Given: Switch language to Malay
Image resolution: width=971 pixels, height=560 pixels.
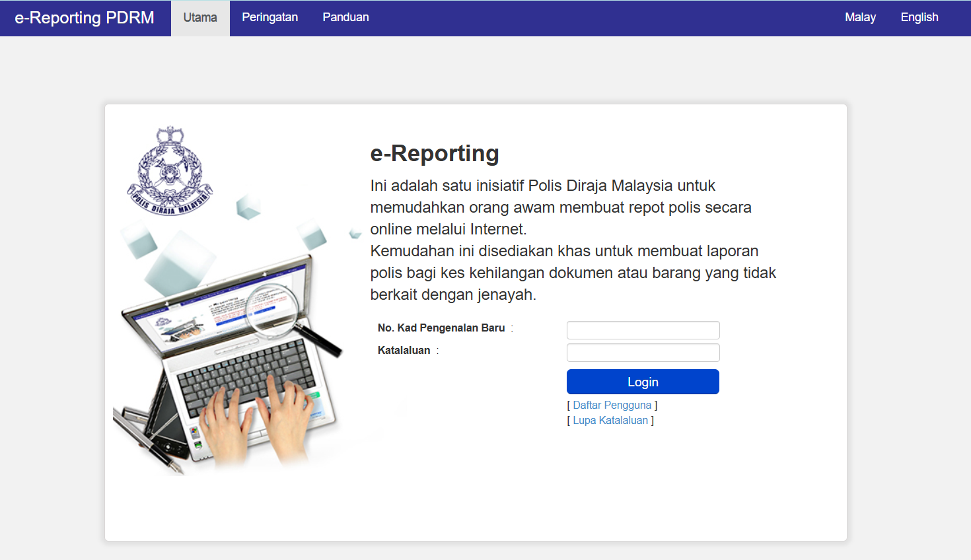Looking at the screenshot, I should (860, 18).
